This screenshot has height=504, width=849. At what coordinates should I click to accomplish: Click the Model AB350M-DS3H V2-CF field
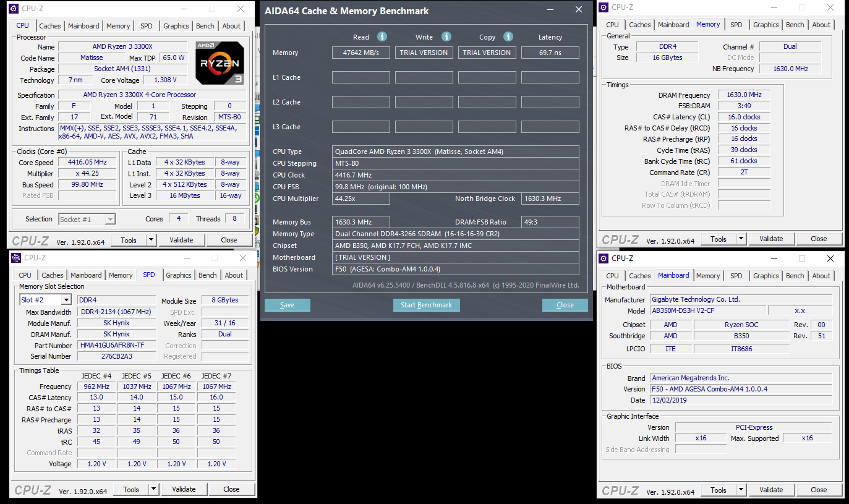[x=707, y=310]
